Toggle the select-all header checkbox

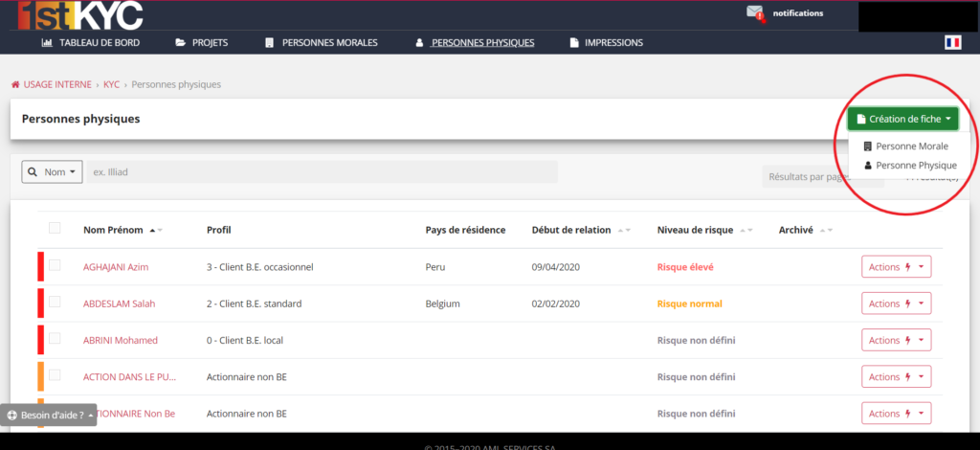tap(55, 228)
